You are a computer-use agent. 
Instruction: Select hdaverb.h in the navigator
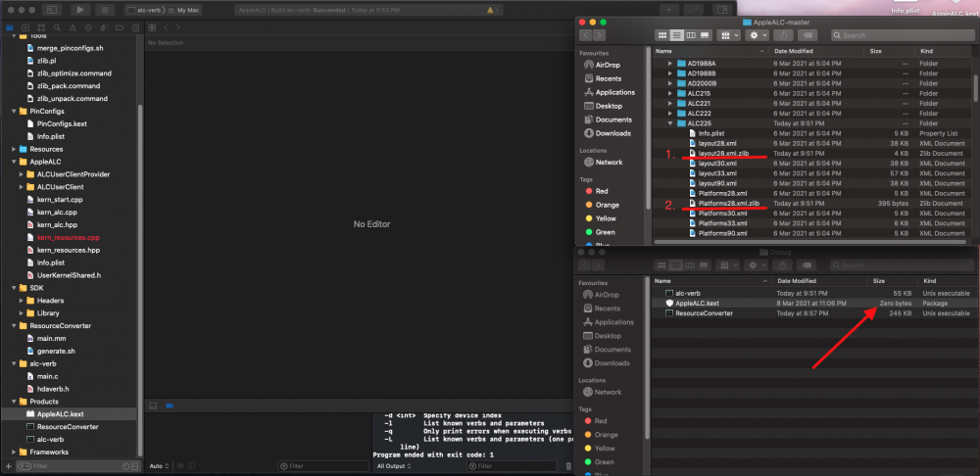[x=53, y=389]
